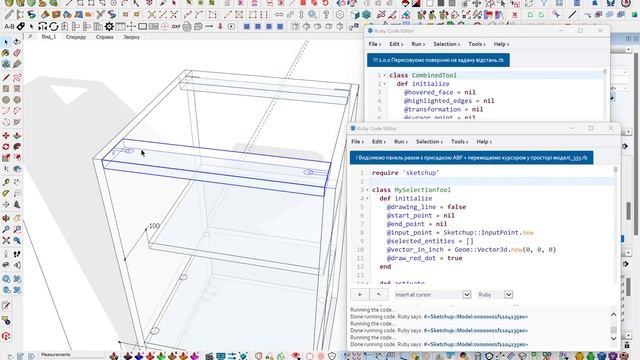Select the Walk footprints tool
640x360 pixels.
click(17, 254)
